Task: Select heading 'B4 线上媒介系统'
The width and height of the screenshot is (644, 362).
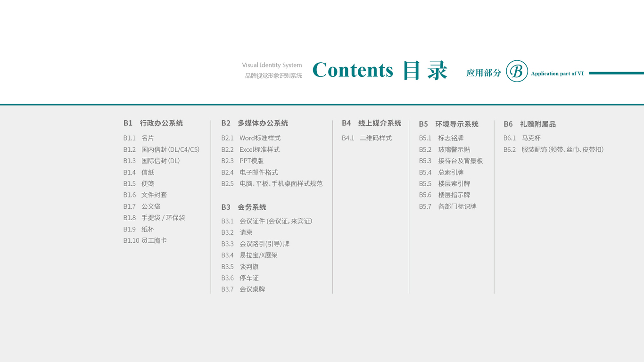Action: 372,123
